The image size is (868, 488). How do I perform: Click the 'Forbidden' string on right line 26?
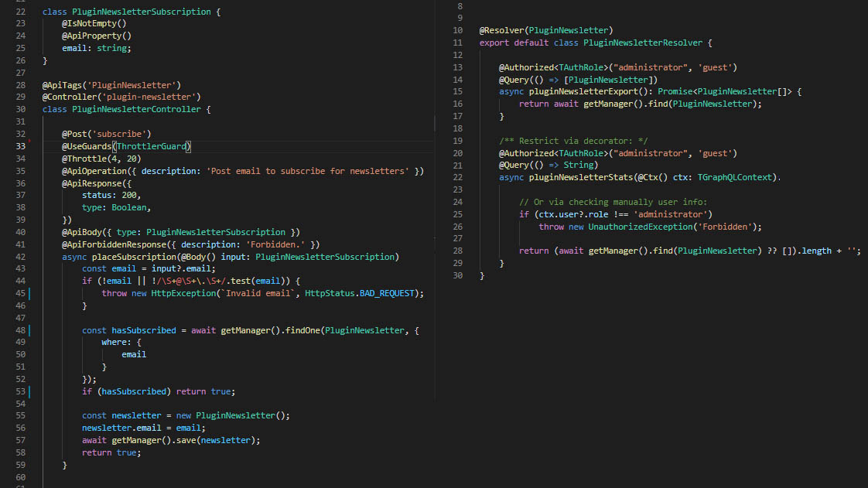point(725,227)
